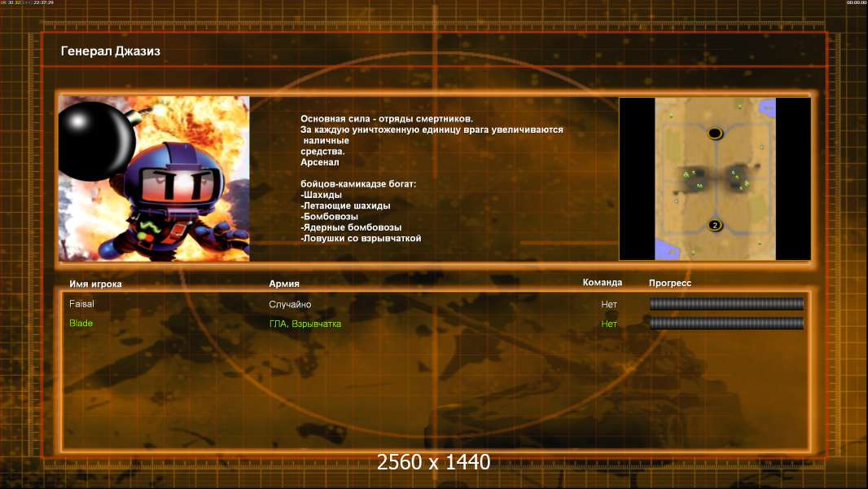Open Faisal's team value Нет
868x489 pixels.
tap(609, 305)
